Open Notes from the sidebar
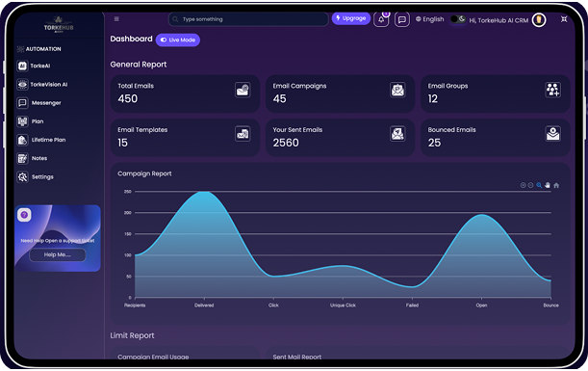 pyautogui.click(x=33, y=158)
